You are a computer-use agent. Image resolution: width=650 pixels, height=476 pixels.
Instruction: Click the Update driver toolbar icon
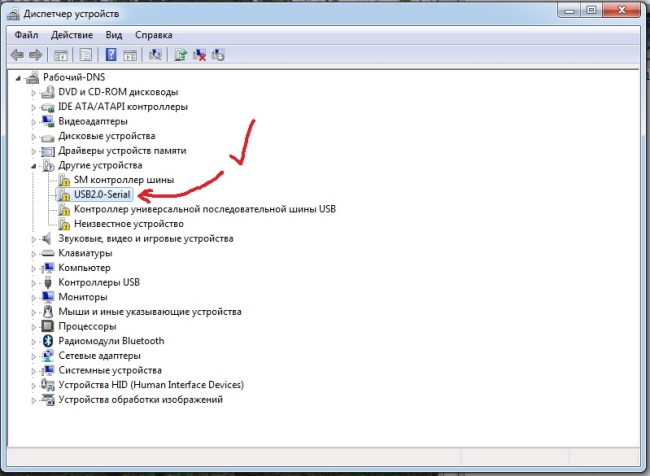click(x=180, y=54)
